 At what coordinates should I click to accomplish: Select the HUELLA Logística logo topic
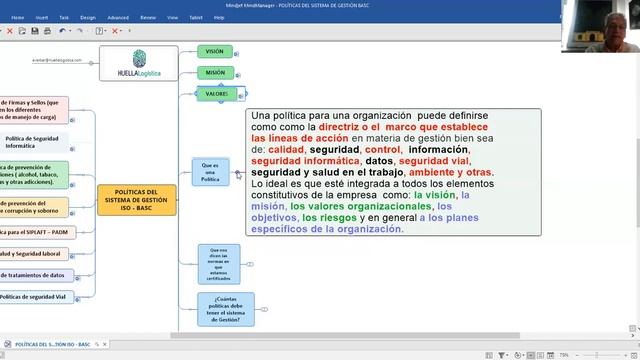coord(139,63)
